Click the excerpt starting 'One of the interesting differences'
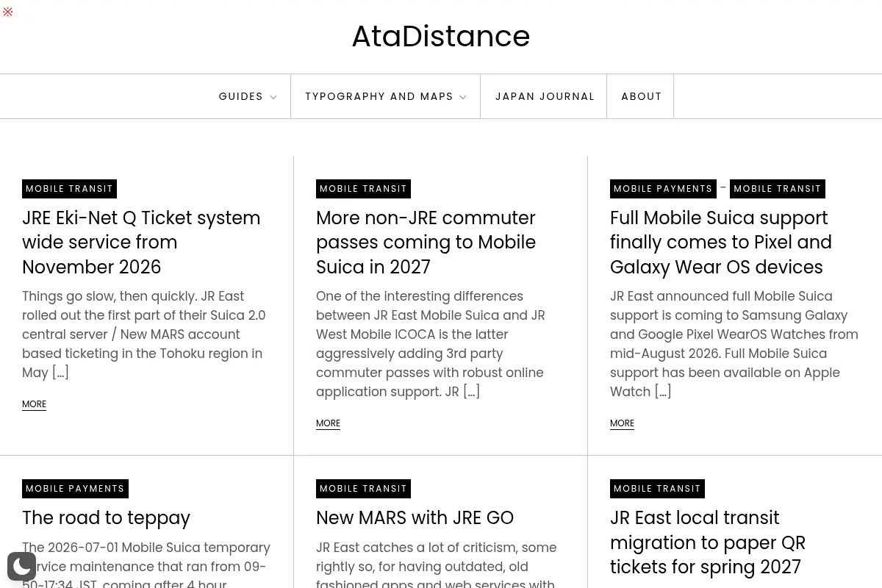882x588 pixels. [431, 344]
